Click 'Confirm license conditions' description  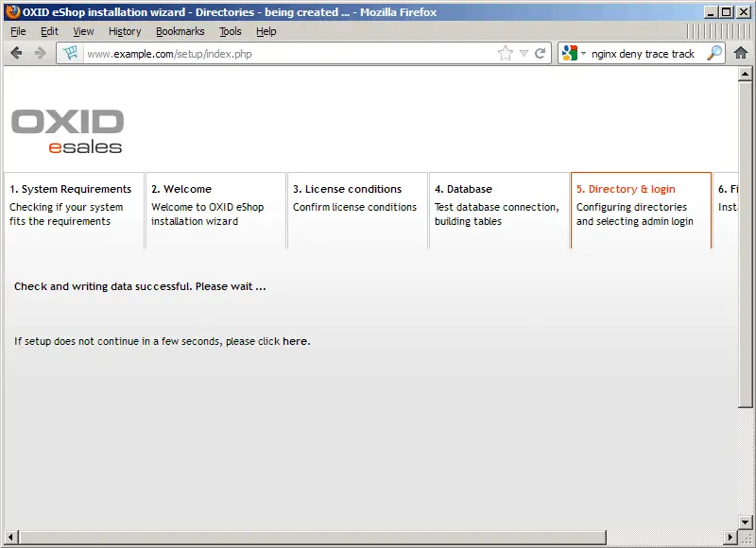pyautogui.click(x=354, y=207)
